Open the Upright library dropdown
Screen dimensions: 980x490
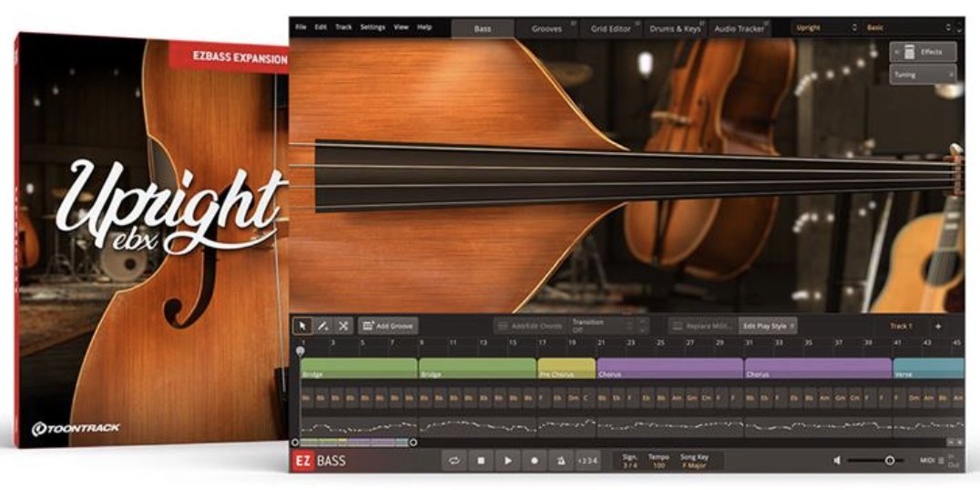pyautogui.click(x=825, y=28)
